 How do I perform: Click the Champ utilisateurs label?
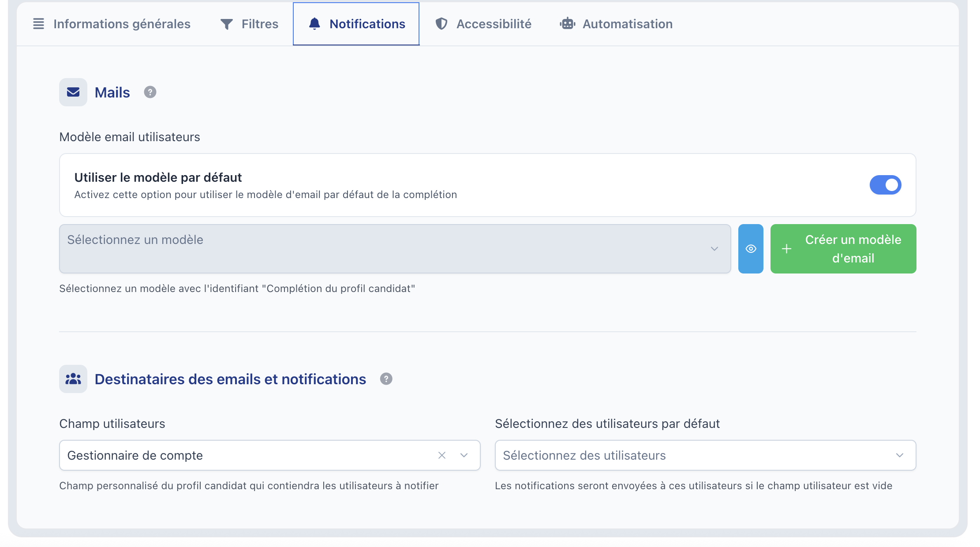[112, 424]
